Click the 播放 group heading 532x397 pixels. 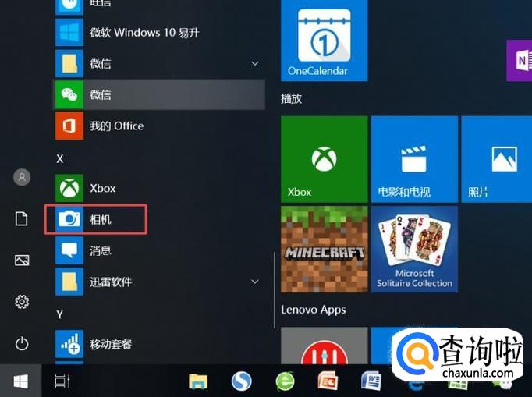(291, 99)
